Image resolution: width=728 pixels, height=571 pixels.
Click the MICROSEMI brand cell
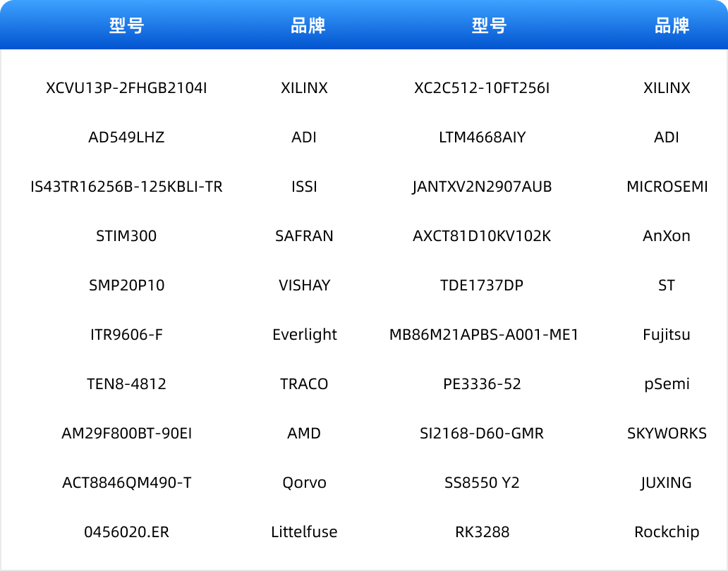tap(667, 187)
